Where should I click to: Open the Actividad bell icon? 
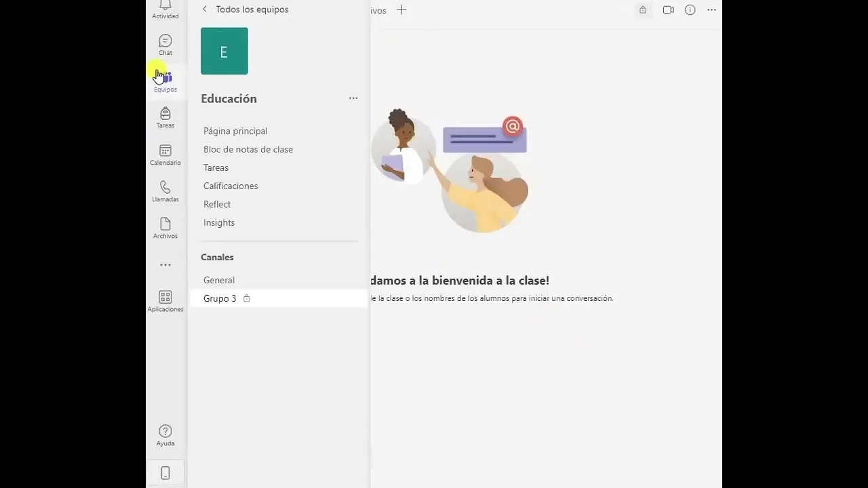pos(165,7)
